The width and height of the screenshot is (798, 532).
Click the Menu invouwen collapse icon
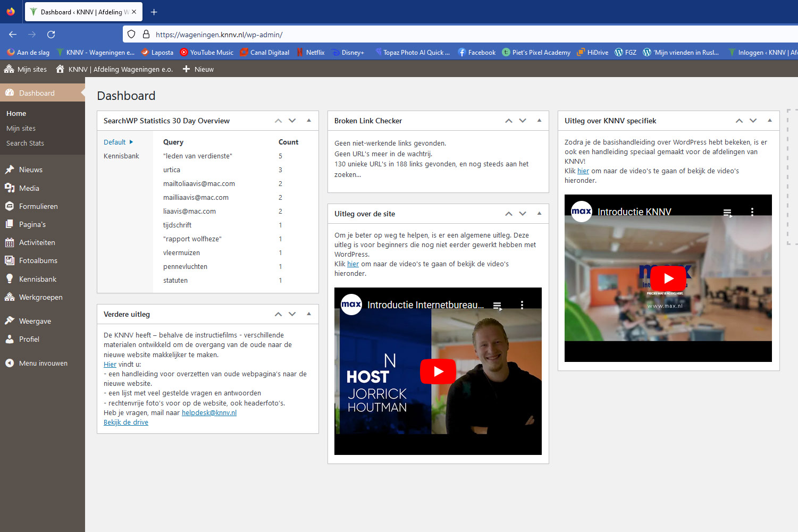9,364
